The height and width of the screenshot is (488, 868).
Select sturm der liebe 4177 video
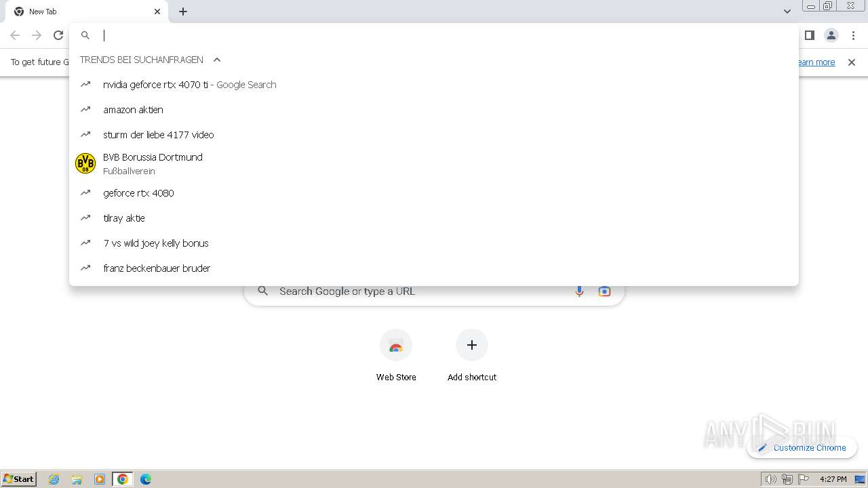[x=434, y=135]
